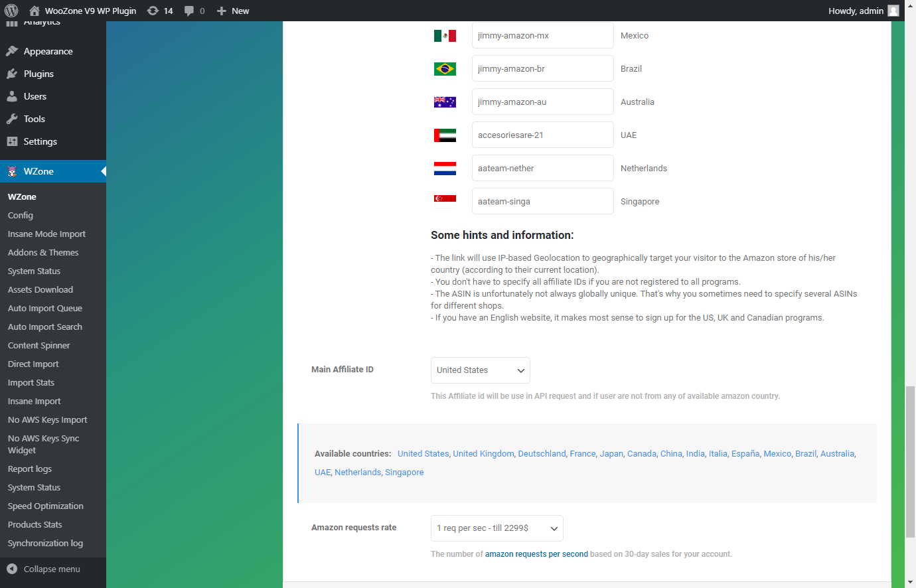The image size is (916, 588).
Task: Open No AWS Keys Import submenu
Action: click(x=47, y=419)
